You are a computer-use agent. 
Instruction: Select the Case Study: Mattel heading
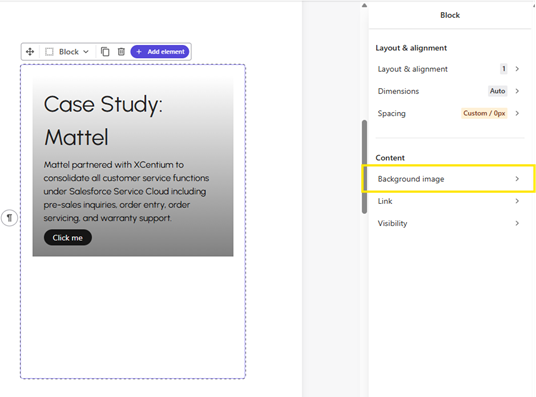(104, 120)
